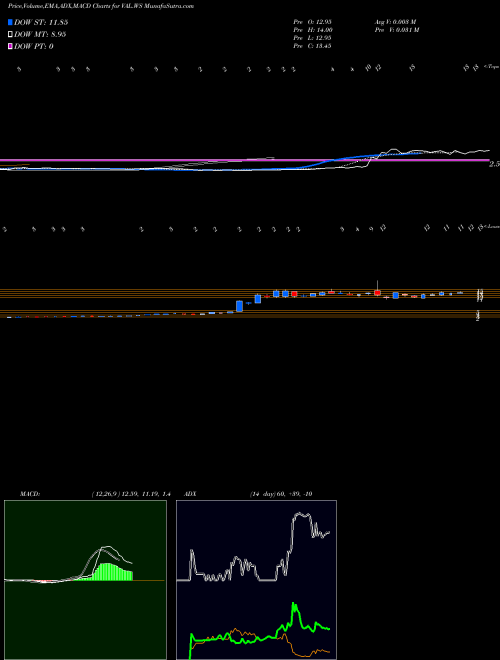
Task: Click the white DOW MT legend swatch
Action: pyautogui.click(x=10, y=34)
